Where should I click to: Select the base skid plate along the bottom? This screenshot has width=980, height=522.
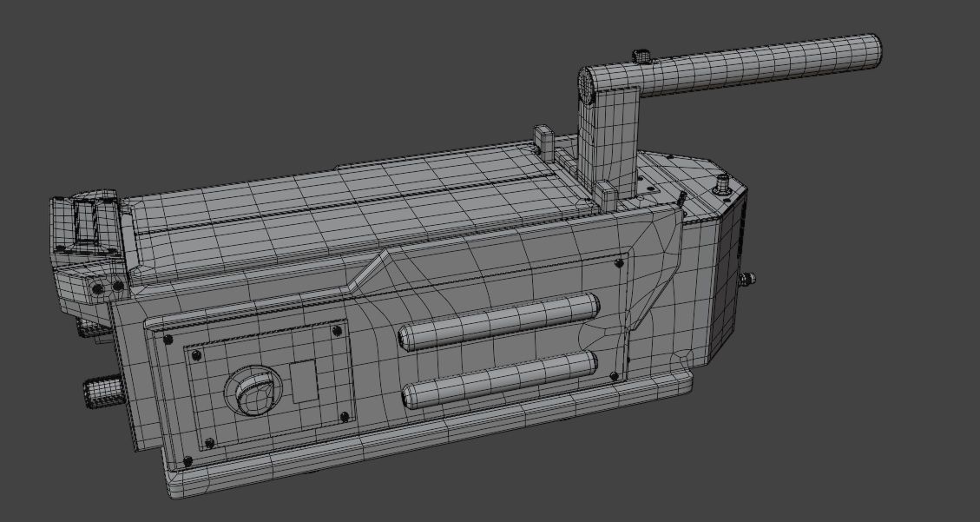[x=431, y=434]
